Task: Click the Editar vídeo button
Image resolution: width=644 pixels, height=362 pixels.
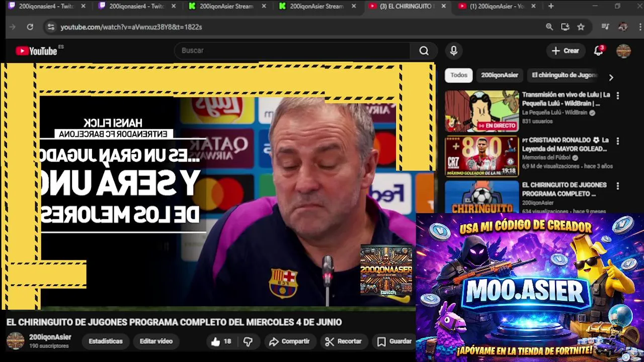Action: click(156, 341)
